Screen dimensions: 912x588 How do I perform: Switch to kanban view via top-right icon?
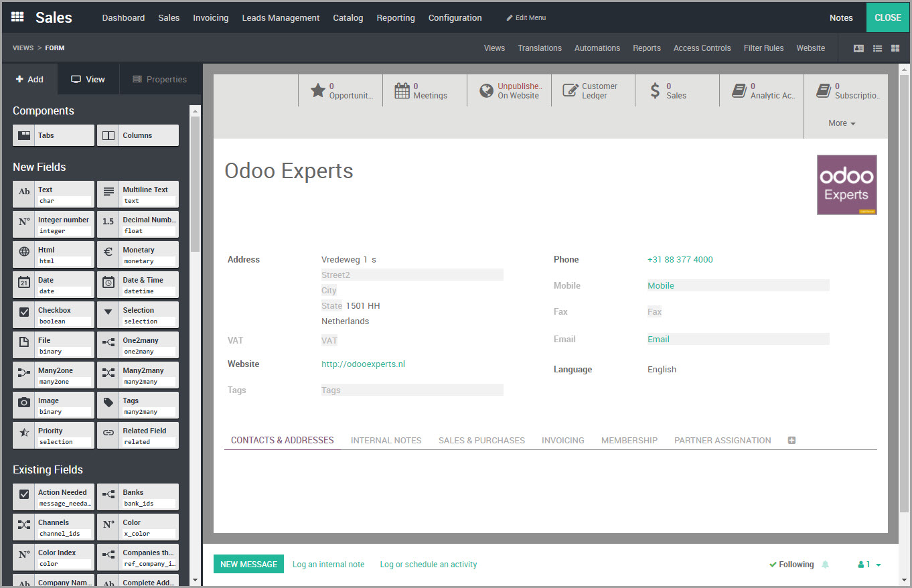895,48
